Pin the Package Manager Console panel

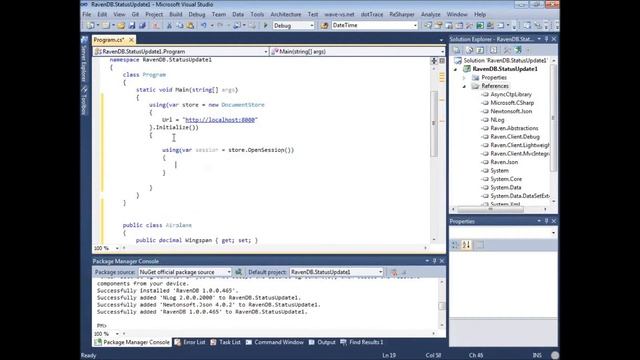(x=435, y=261)
